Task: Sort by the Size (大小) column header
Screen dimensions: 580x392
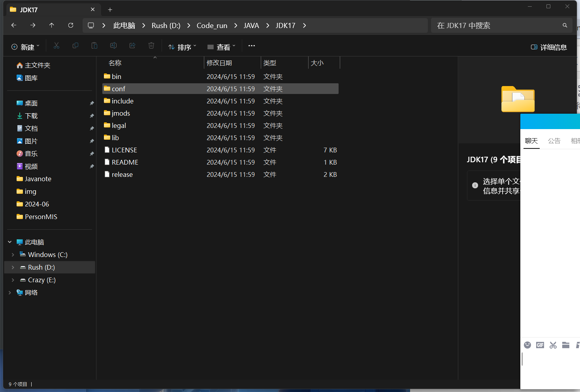Action: tap(324, 63)
